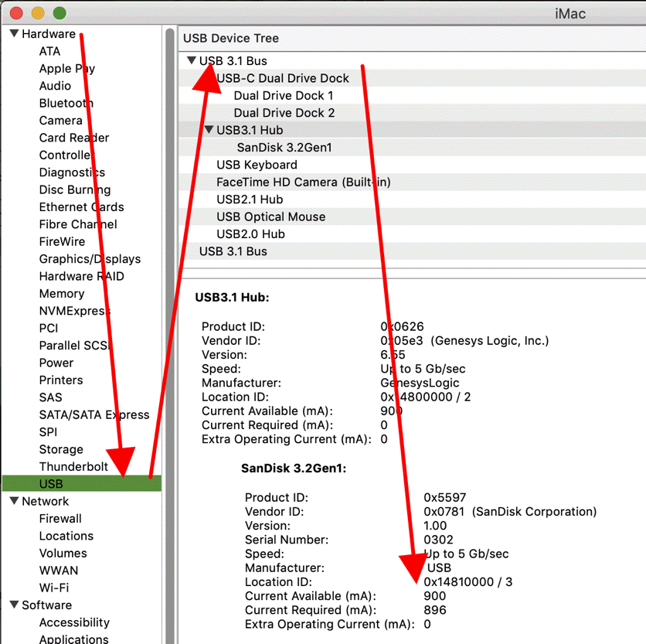Screen dimensions: 646x644
Task: Open Locations under Network
Action: [66, 536]
